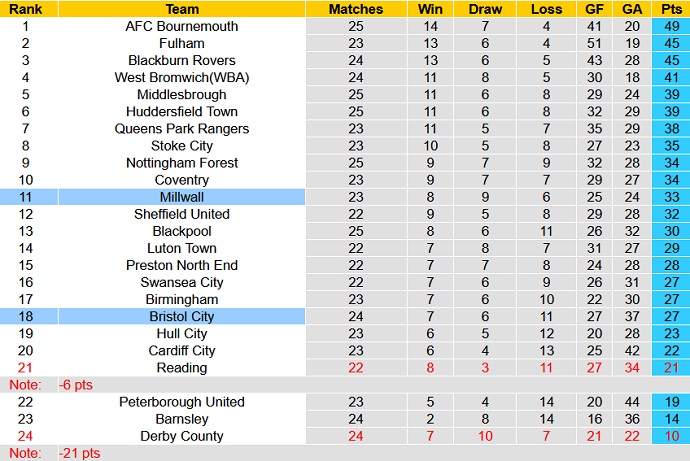Open the AFC Bournemouth team link

181,26
